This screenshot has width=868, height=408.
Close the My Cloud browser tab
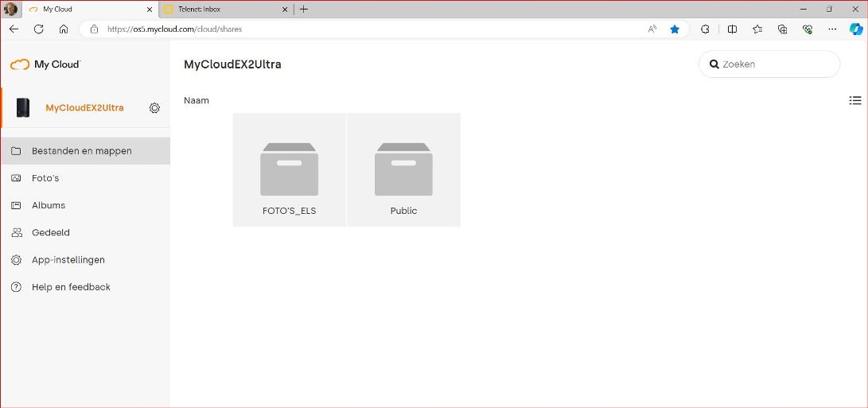click(x=149, y=10)
